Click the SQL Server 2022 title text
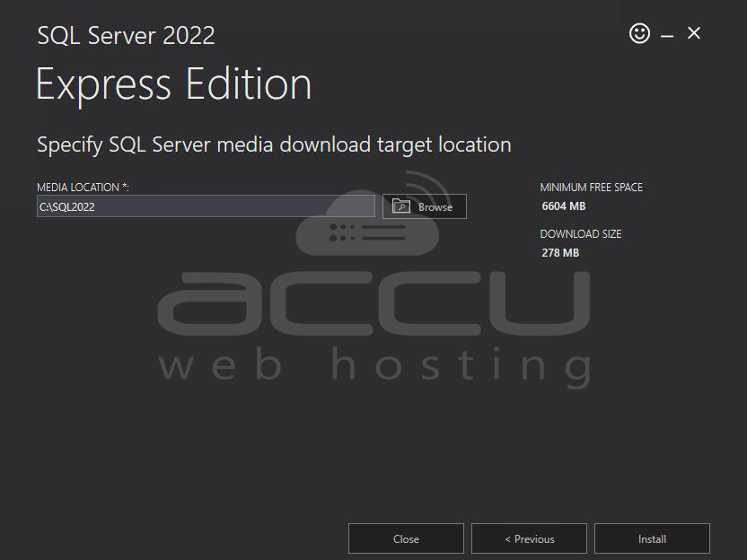 coord(126,36)
